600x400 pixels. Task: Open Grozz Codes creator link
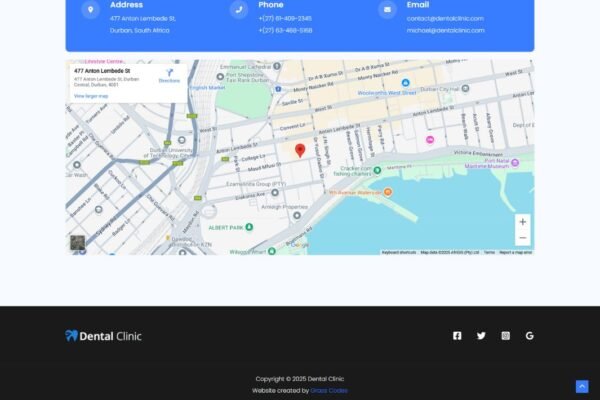click(329, 390)
